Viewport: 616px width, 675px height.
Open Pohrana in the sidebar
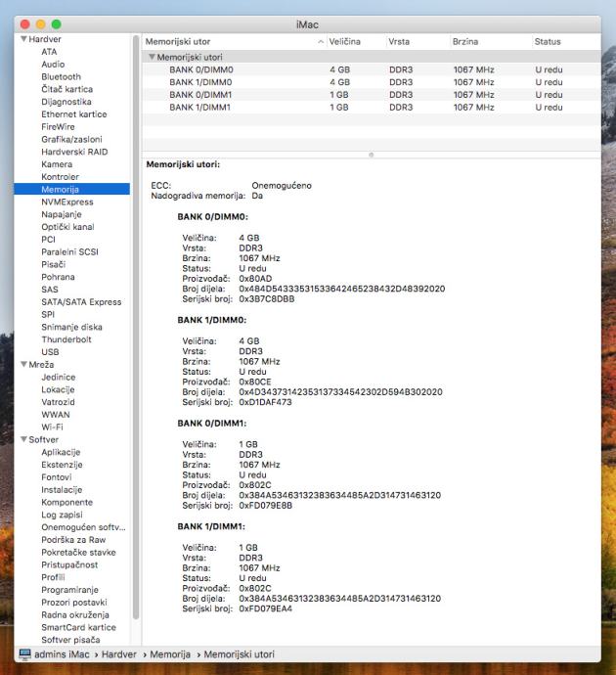[x=58, y=277]
